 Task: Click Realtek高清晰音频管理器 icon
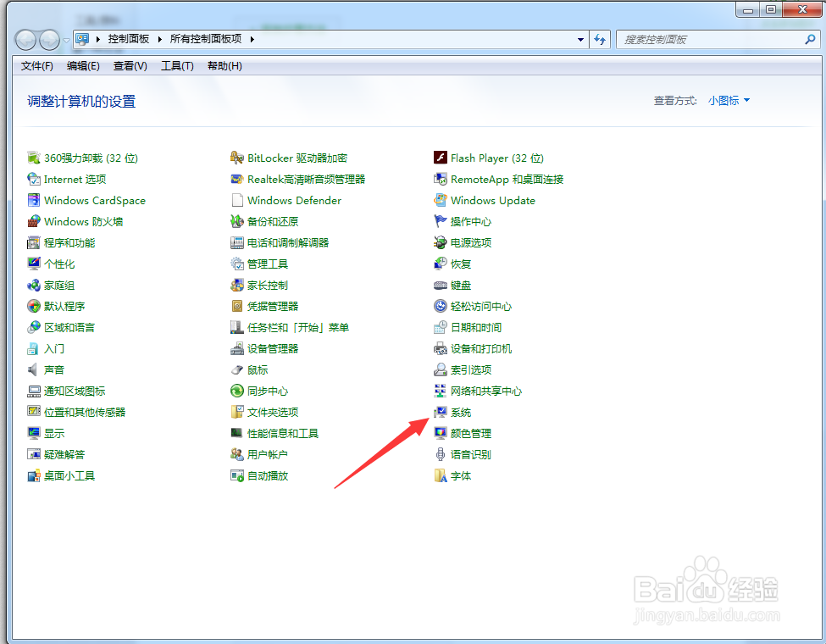(237, 179)
